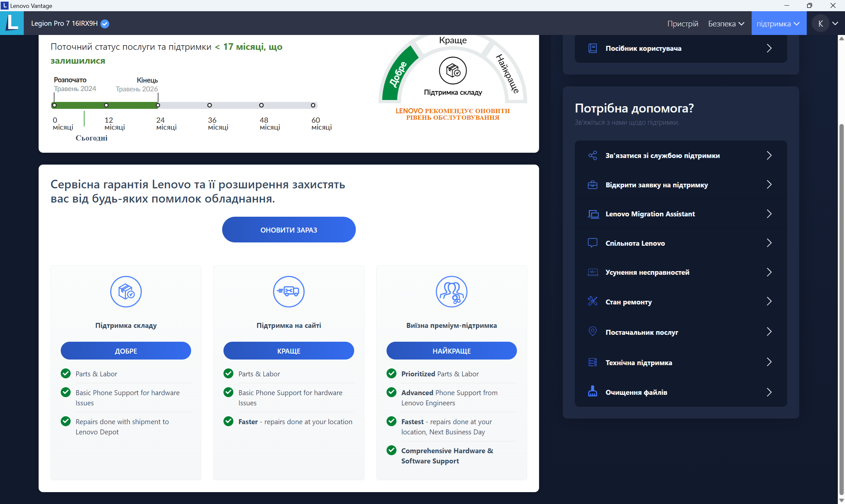This screenshot has height=504, width=845.
Task: Click the repair status tools icon
Action: tap(592, 301)
